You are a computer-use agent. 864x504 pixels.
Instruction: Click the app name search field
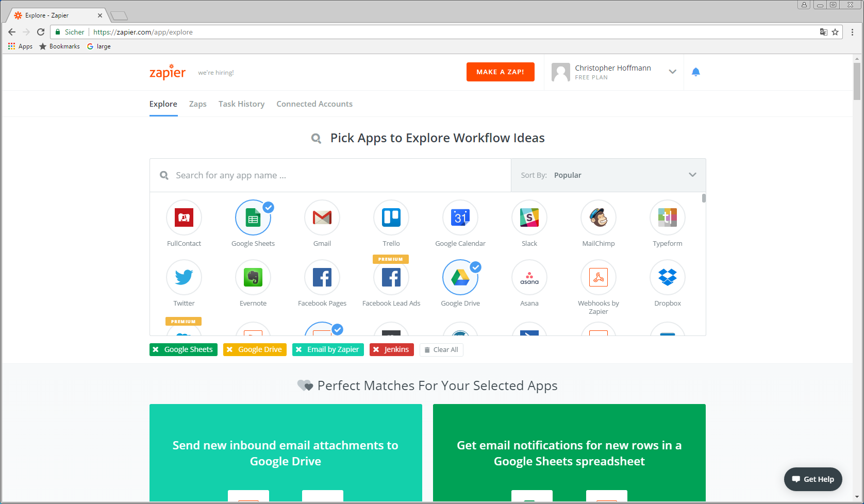tap(335, 175)
